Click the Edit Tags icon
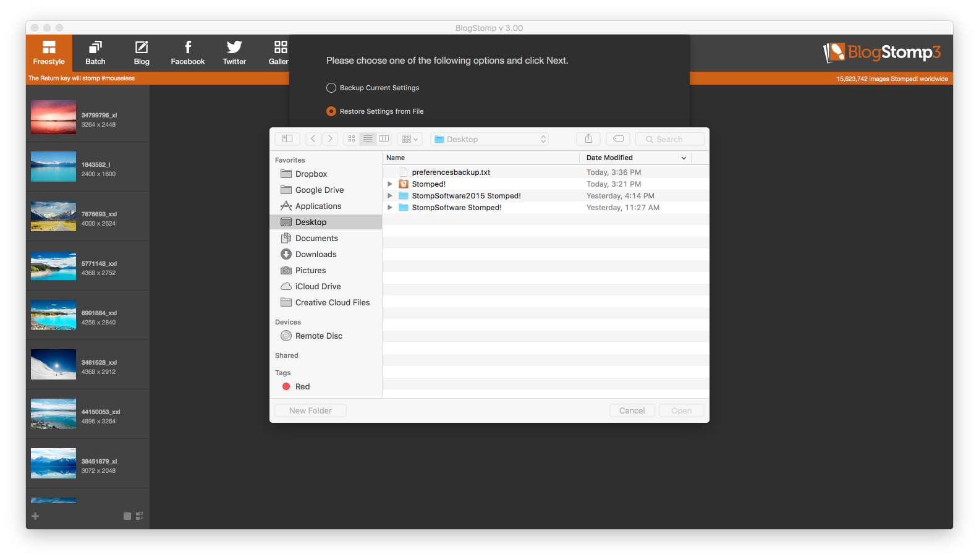979x560 pixels. tap(618, 138)
